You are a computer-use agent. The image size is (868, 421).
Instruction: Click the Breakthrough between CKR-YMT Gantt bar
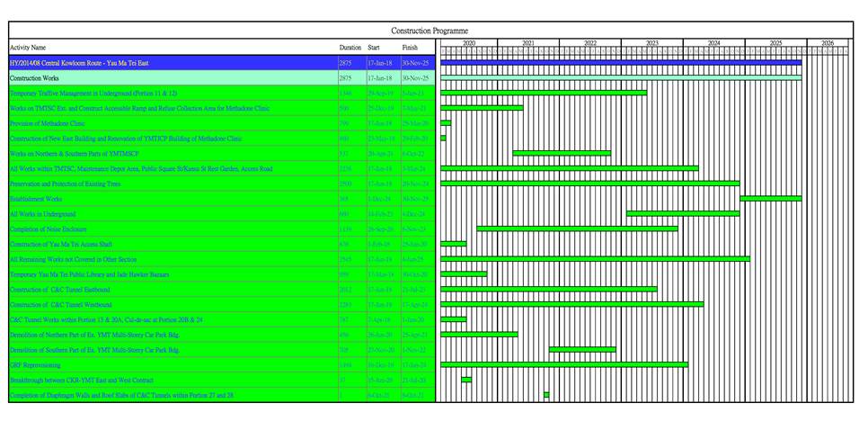466,380
